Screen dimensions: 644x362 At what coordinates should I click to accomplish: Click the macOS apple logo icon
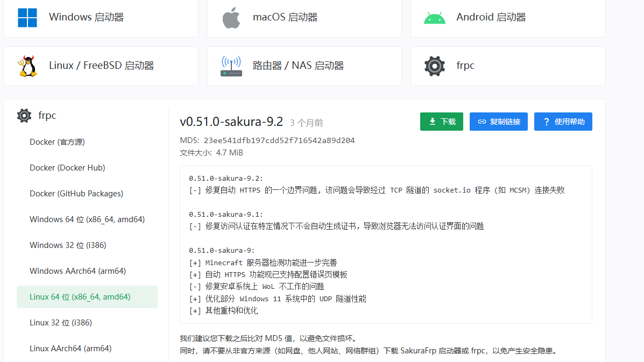(x=231, y=18)
